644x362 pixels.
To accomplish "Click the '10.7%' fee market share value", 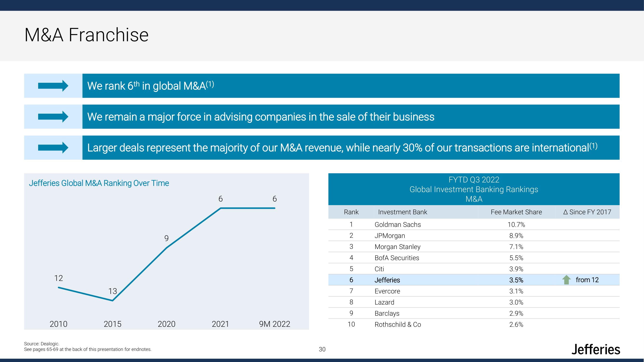I will tap(516, 225).
